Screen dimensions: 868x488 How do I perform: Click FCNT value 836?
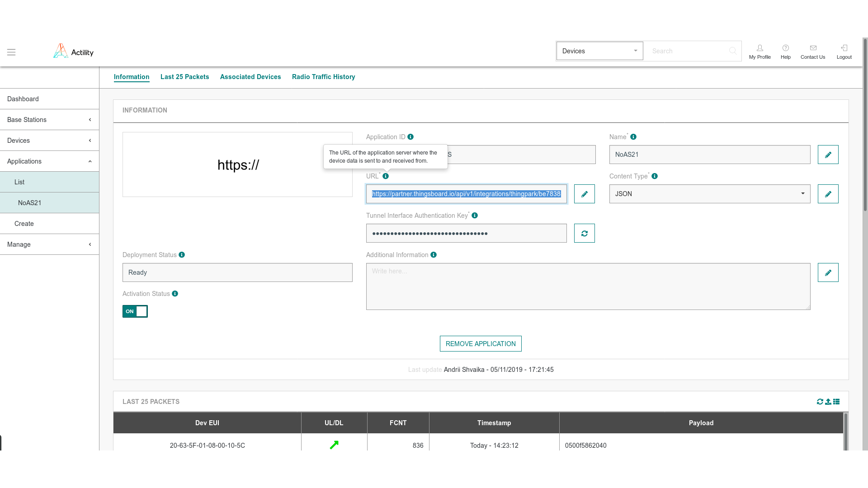[x=418, y=446]
